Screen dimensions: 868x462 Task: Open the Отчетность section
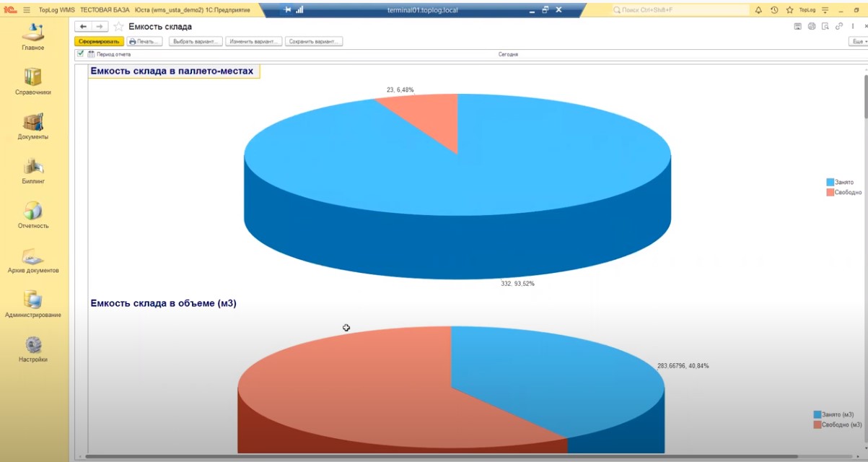32,216
